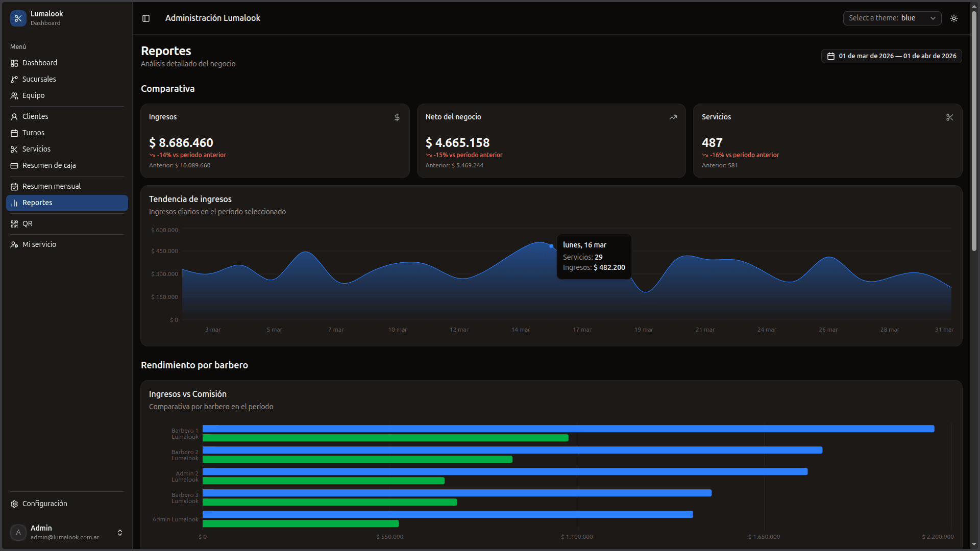Click the scissors icon on Servicios card
Image resolution: width=980 pixels, height=551 pixels.
(950, 117)
